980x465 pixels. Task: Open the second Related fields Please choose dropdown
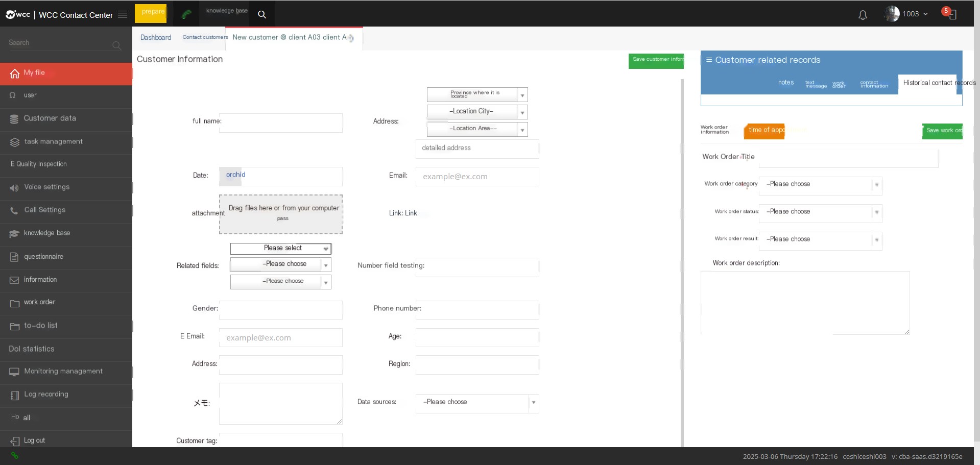[280, 264]
